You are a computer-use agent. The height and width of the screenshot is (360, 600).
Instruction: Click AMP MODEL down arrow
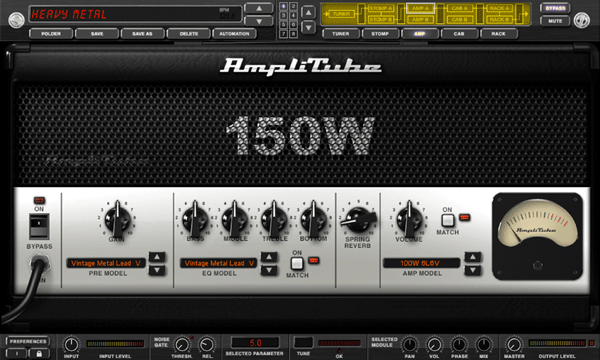(473, 270)
